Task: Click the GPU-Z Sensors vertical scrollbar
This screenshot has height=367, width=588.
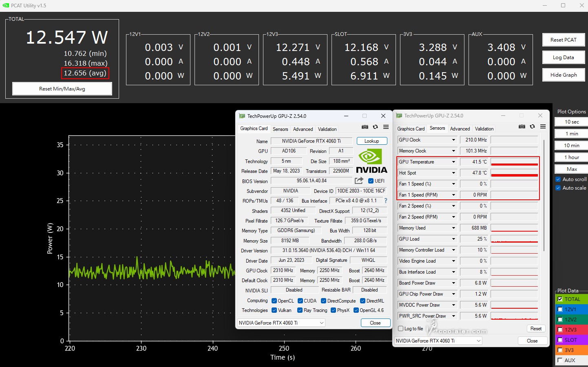Action: coord(544,195)
